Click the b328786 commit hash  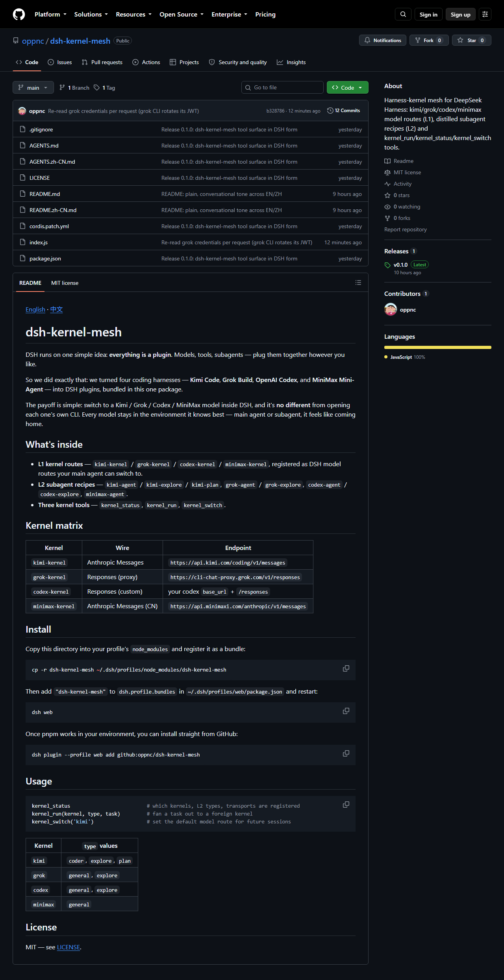(275, 111)
